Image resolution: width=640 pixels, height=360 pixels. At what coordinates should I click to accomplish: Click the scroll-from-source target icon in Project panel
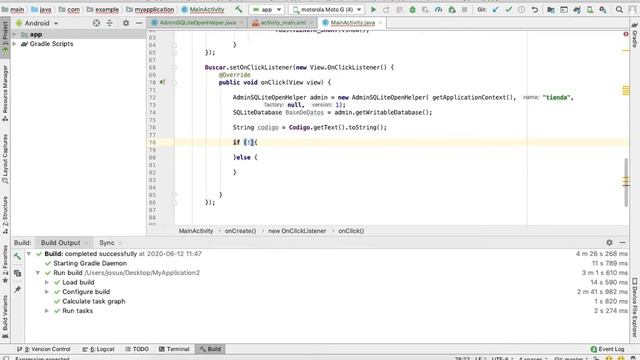click(96, 23)
